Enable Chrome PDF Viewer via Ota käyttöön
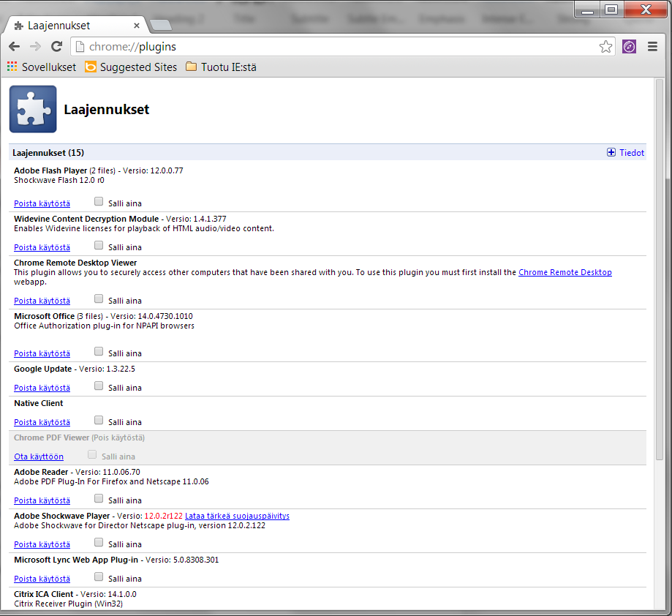 click(39, 457)
